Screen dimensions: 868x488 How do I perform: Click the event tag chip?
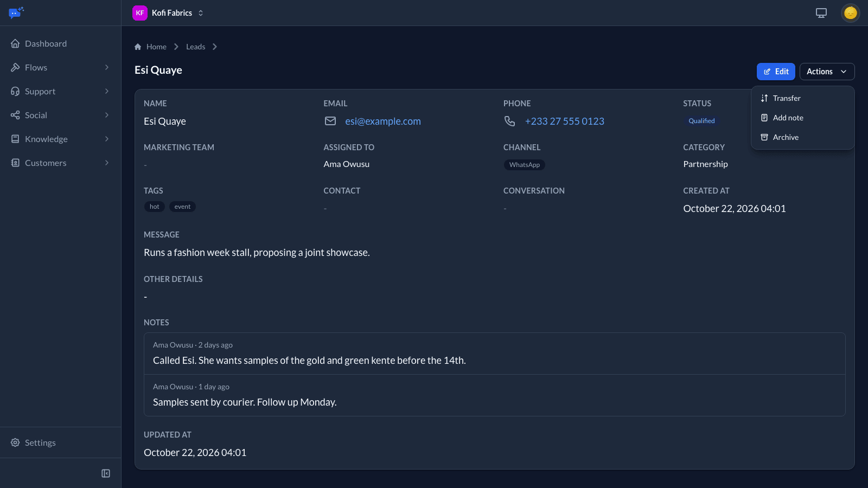pos(182,207)
